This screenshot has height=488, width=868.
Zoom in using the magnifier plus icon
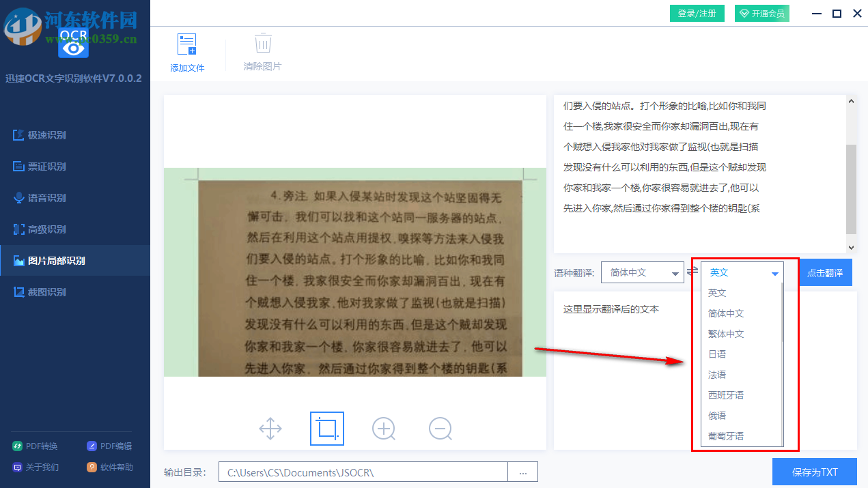point(384,429)
